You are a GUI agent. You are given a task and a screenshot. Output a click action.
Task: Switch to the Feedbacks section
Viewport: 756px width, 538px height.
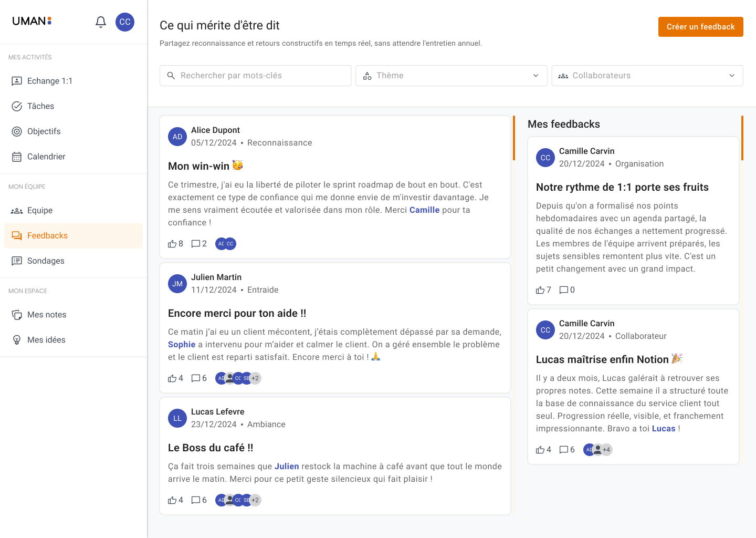47,235
